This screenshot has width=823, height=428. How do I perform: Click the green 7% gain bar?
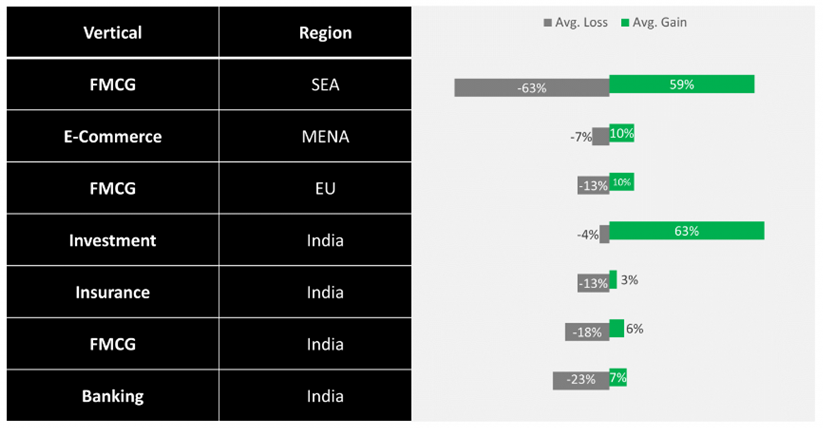coord(618,377)
